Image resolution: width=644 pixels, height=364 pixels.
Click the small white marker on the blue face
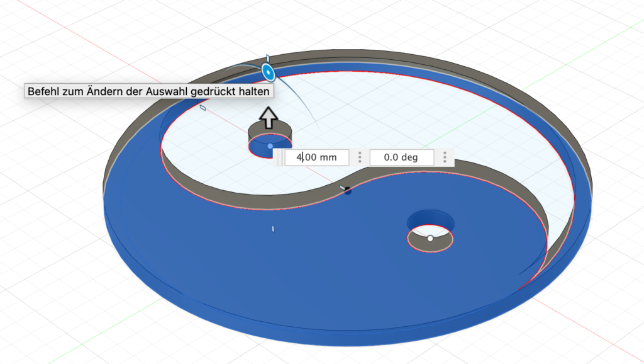pos(273,229)
